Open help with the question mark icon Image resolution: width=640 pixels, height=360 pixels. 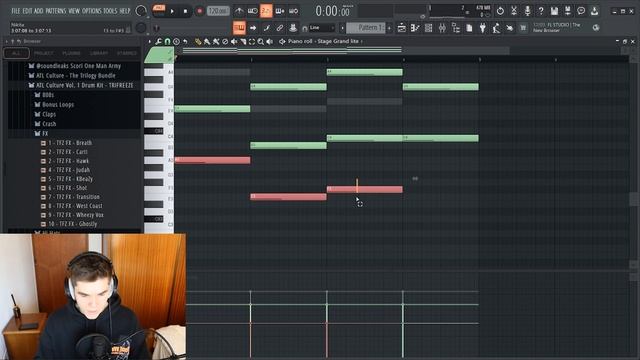click(541, 11)
